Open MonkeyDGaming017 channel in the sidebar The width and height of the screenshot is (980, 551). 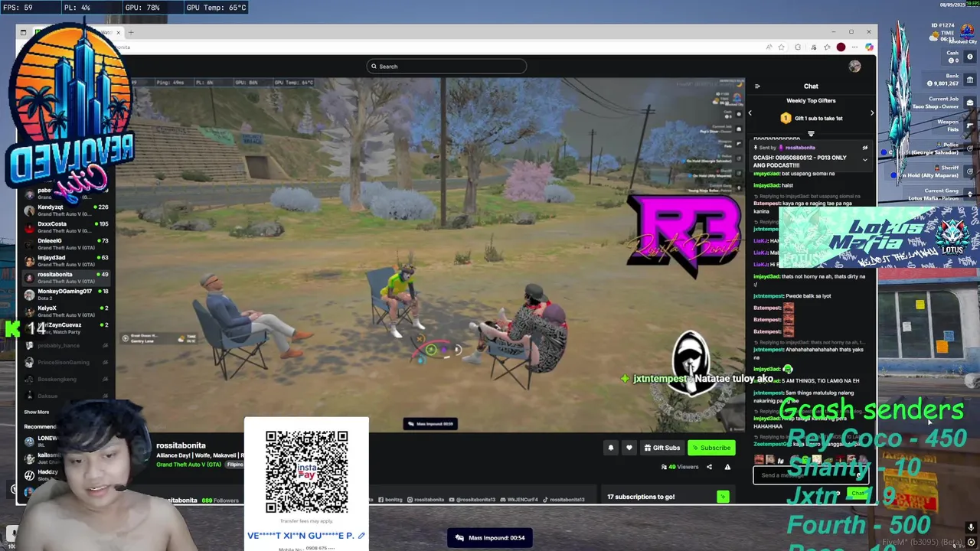(67, 295)
